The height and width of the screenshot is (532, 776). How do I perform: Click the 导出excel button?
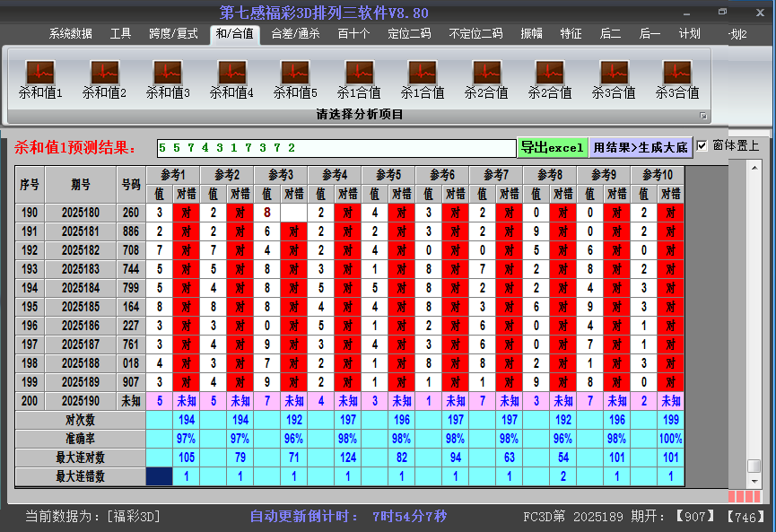tap(553, 147)
